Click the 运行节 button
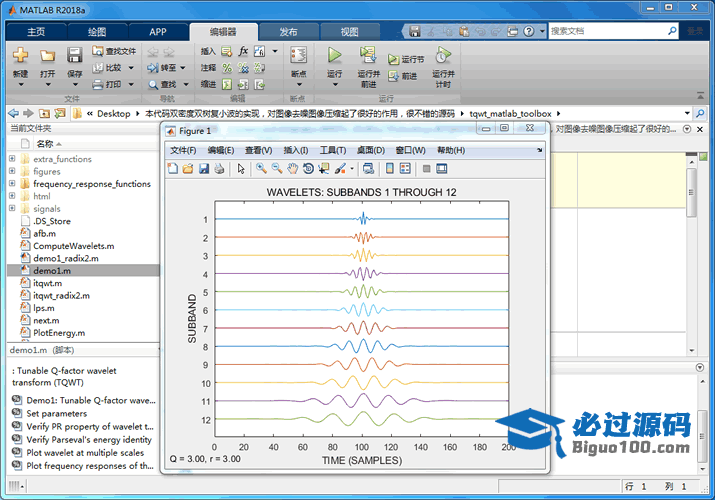715x500 pixels. click(406, 59)
